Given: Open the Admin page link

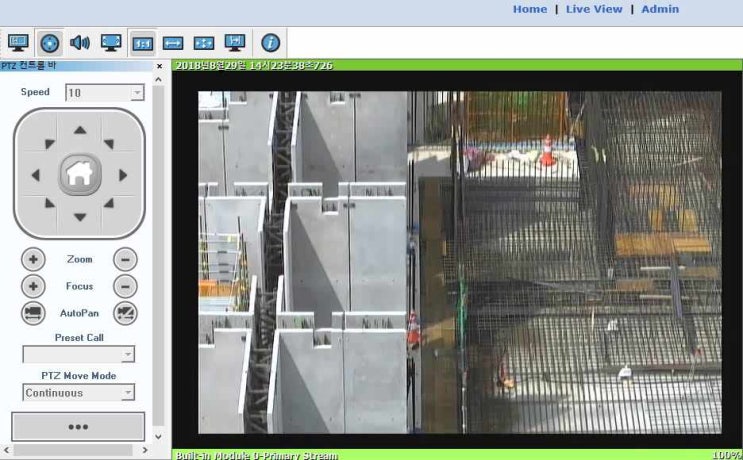Looking at the screenshot, I should coord(659,9).
